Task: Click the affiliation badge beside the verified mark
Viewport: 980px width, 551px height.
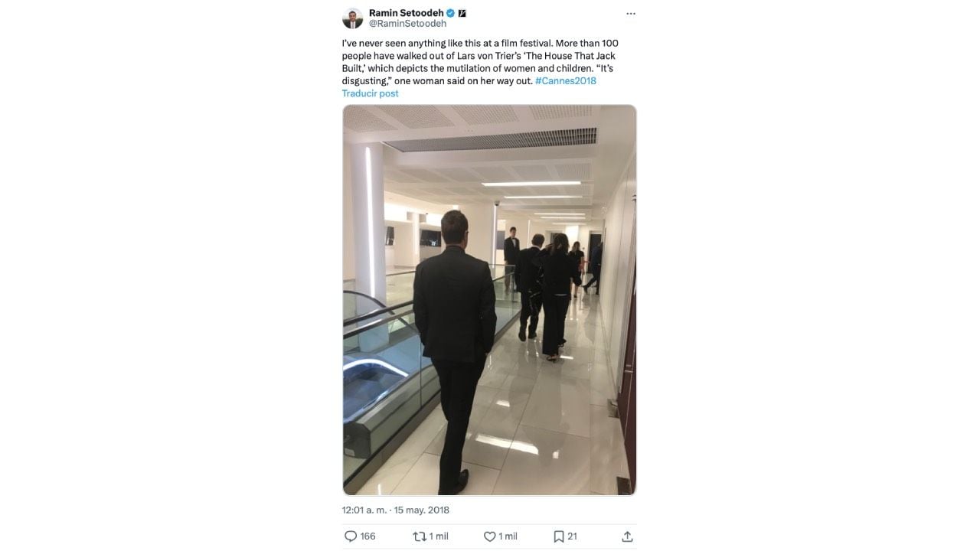Action: click(x=462, y=13)
